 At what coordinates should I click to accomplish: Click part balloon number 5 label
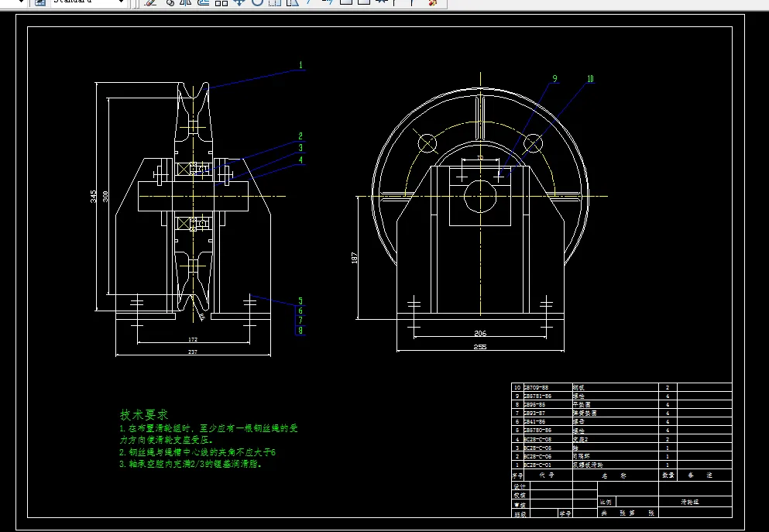[x=300, y=301]
